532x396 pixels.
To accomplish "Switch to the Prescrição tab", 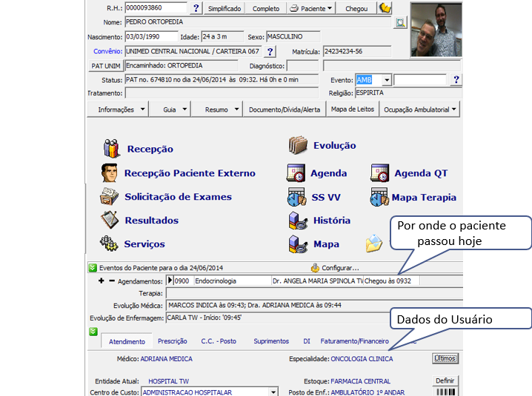I will click(173, 341).
